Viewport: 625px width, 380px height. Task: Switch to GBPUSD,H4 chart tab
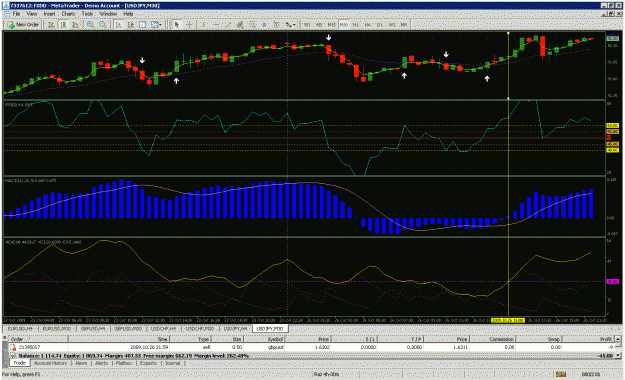point(93,329)
